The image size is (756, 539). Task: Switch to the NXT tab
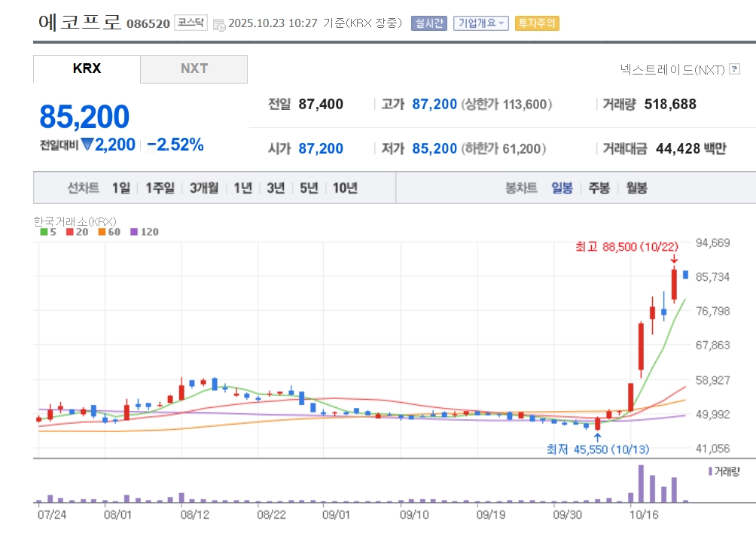click(x=194, y=69)
